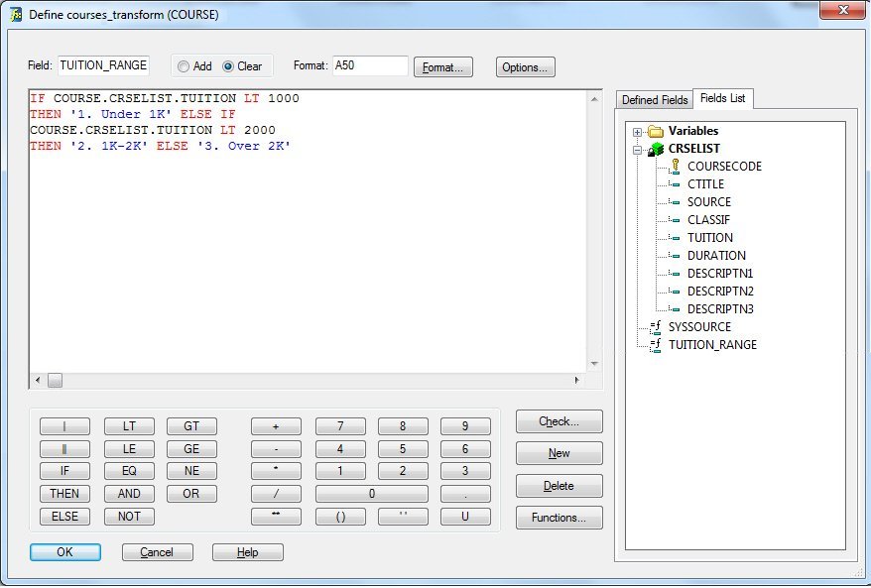Click the field icon beside DURATION
871x588 pixels.
(675, 256)
